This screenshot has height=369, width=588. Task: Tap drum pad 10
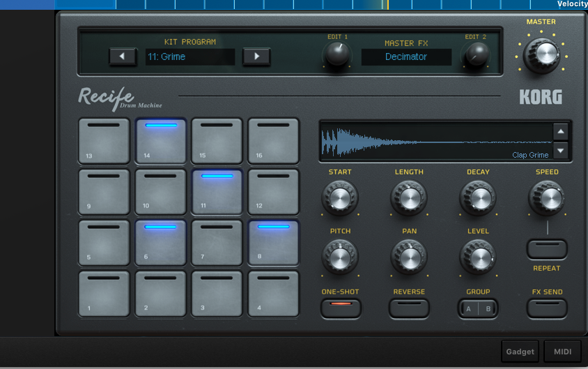point(160,192)
